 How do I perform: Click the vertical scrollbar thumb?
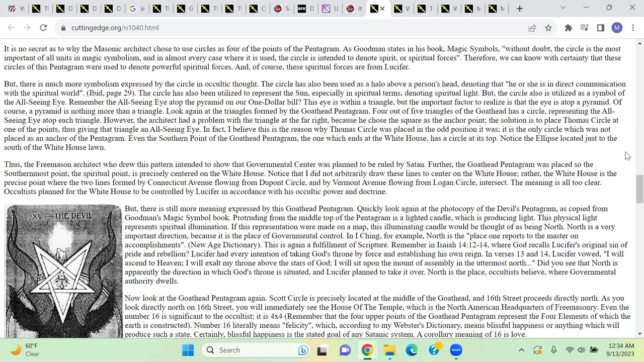639,189
